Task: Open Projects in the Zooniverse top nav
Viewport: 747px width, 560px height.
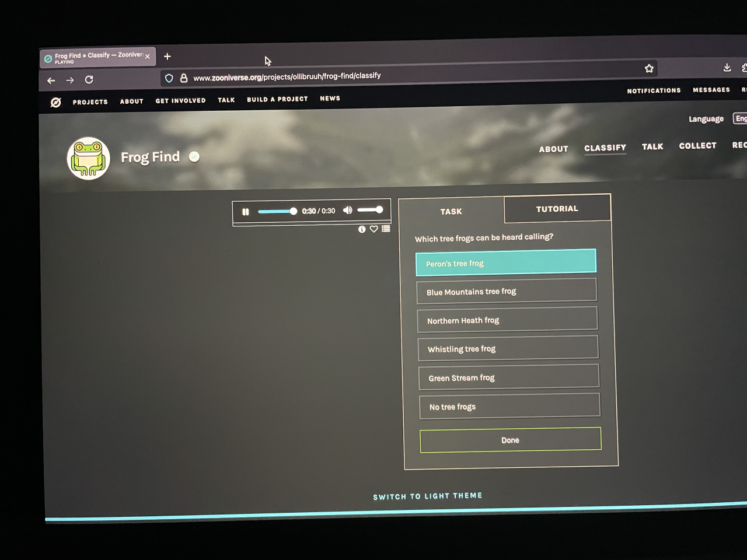Action: 90,102
